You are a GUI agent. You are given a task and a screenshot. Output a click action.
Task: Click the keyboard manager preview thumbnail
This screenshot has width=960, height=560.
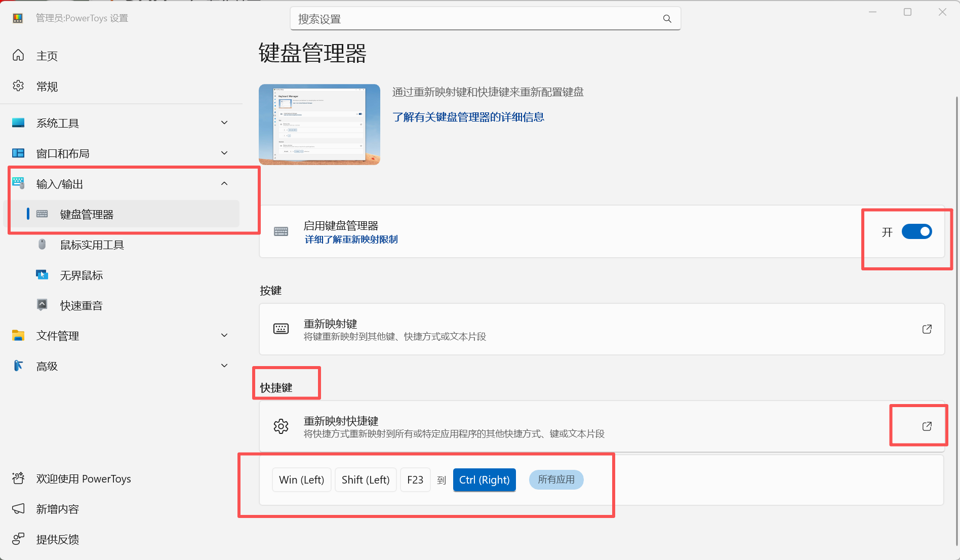pos(319,125)
